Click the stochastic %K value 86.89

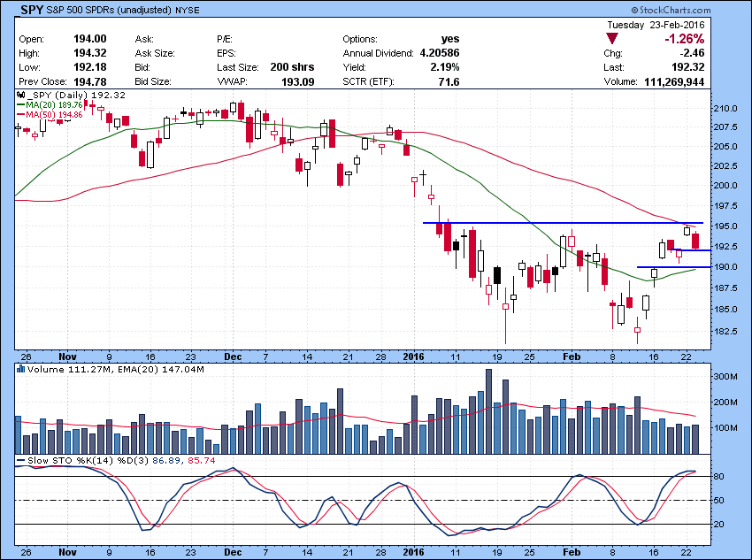point(166,460)
